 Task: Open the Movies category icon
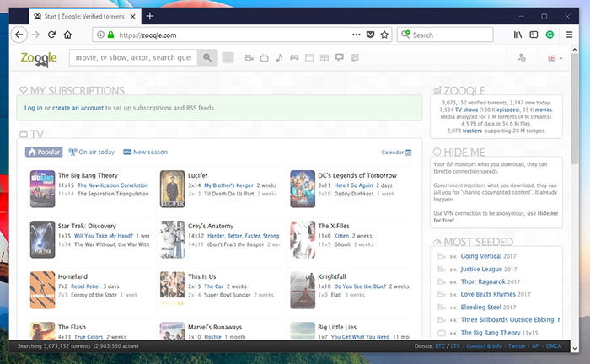click(x=249, y=58)
